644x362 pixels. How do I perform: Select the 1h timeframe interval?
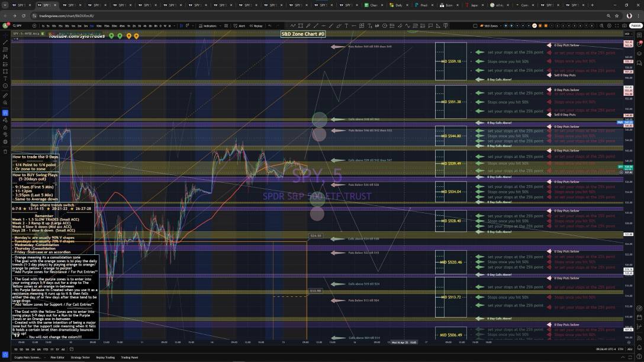pyautogui.click(x=129, y=25)
